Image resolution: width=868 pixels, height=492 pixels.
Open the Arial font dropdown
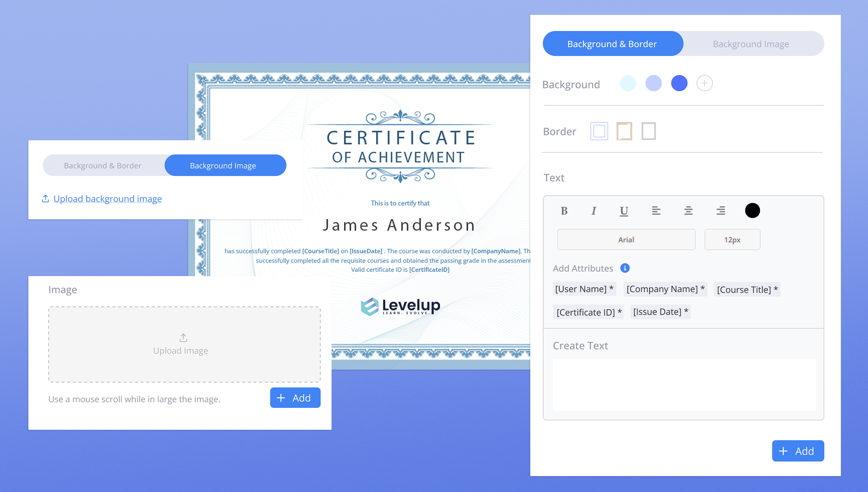pyautogui.click(x=626, y=240)
